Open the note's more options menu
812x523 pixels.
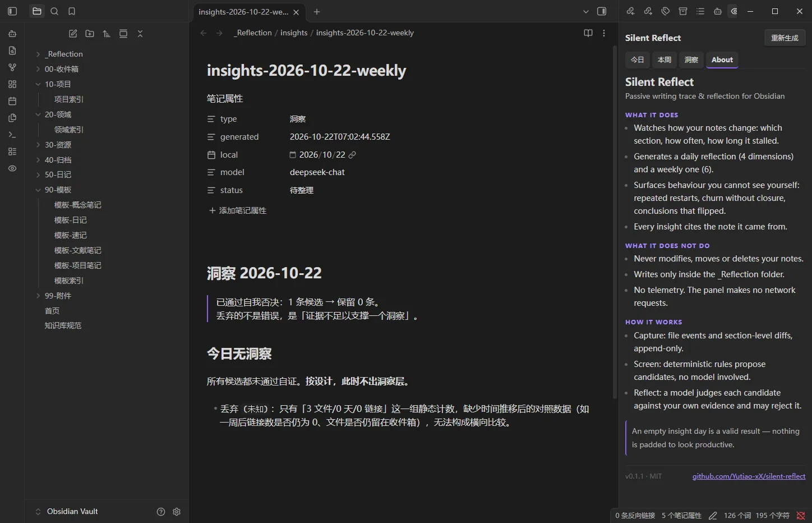pos(604,33)
